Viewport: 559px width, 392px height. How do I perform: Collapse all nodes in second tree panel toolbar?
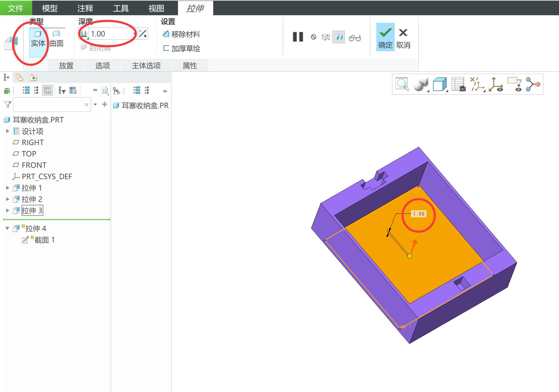point(147,90)
